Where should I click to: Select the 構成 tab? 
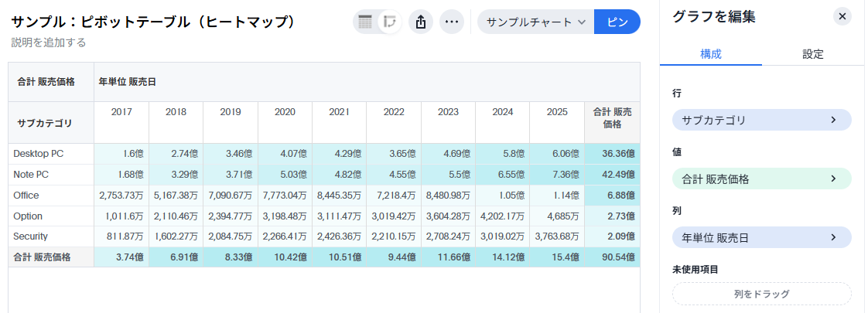click(710, 54)
